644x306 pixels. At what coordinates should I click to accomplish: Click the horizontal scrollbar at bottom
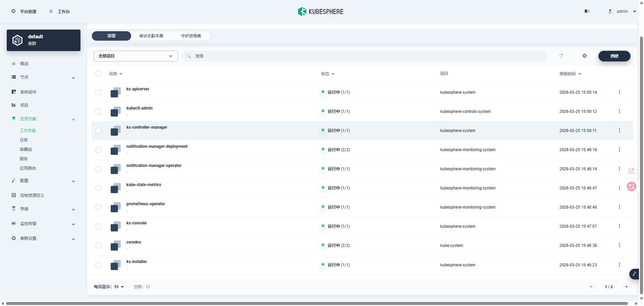(x=317, y=303)
